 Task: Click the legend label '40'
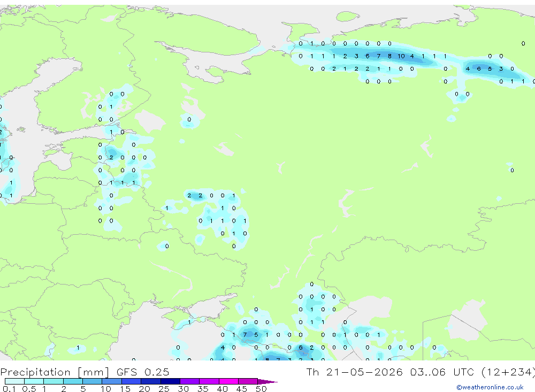[x=222, y=389]
